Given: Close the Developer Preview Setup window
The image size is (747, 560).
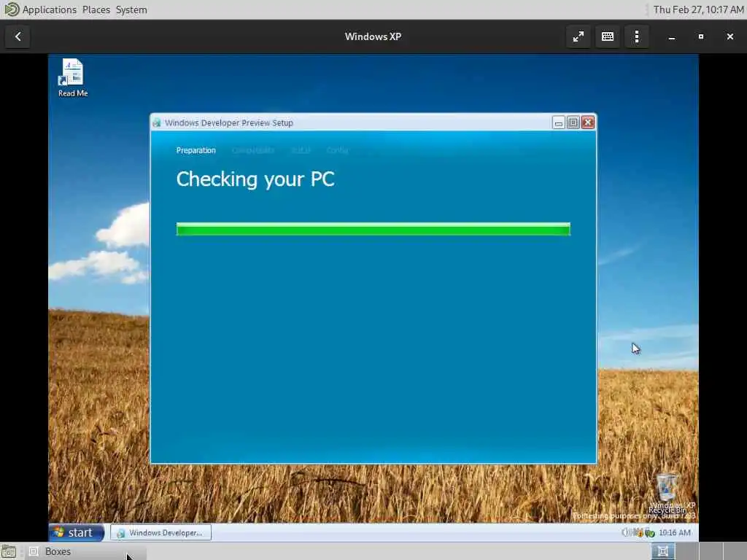Looking at the screenshot, I should click(588, 122).
